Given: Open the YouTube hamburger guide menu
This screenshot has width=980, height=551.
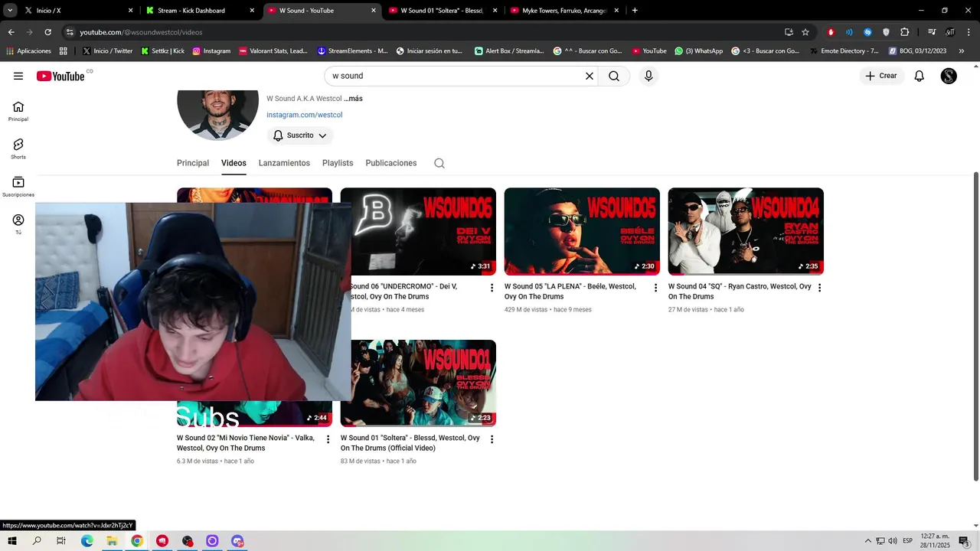Looking at the screenshot, I should (x=18, y=76).
